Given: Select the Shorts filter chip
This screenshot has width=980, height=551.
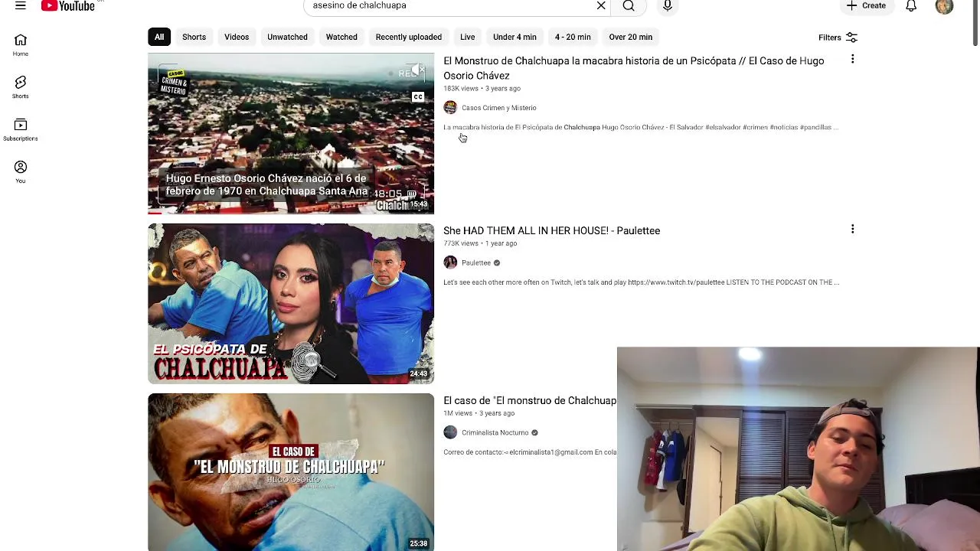Looking at the screenshot, I should (x=194, y=37).
